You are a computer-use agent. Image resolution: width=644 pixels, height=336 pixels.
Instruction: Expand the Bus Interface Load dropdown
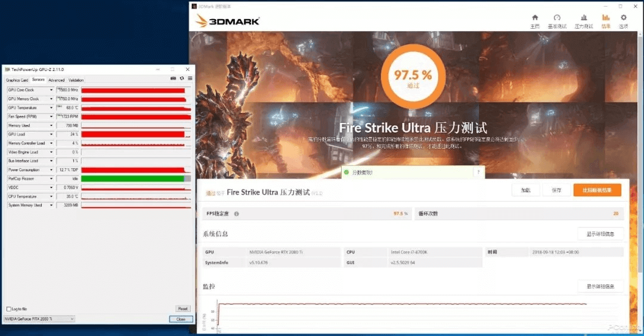coord(51,161)
